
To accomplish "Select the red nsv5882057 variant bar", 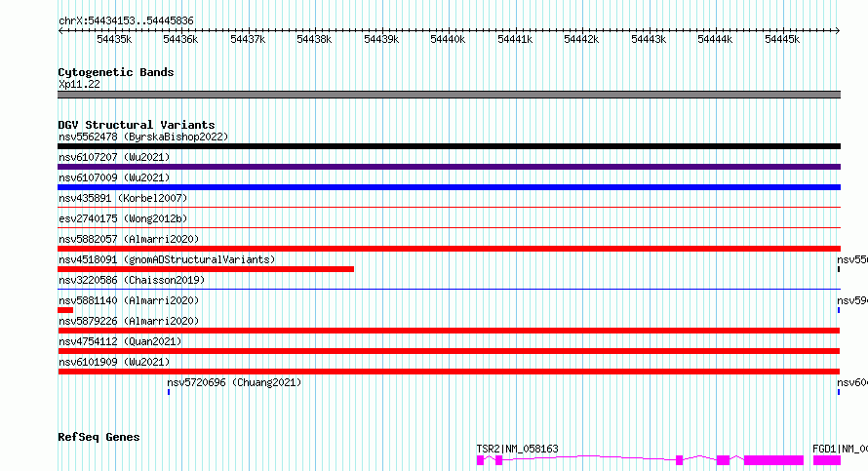I will (449, 249).
